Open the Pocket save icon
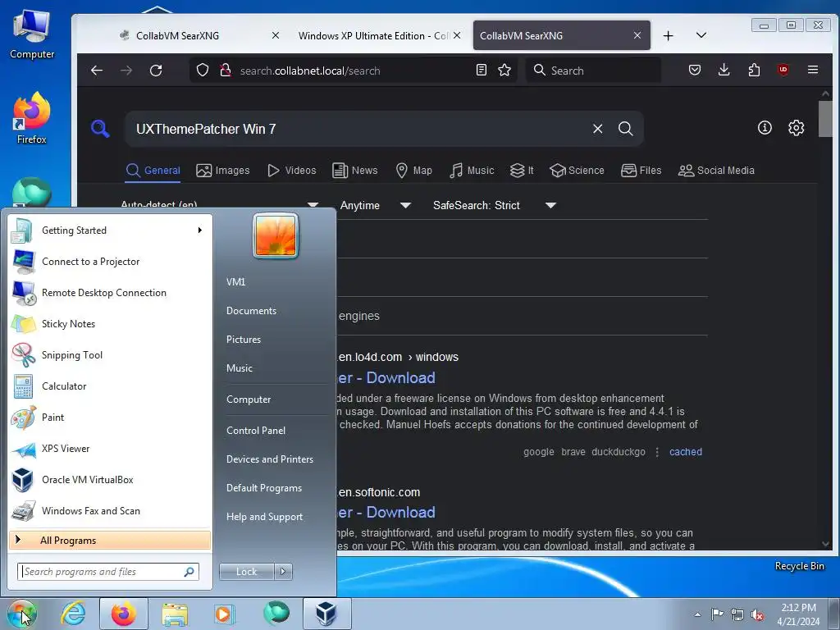 tap(695, 71)
